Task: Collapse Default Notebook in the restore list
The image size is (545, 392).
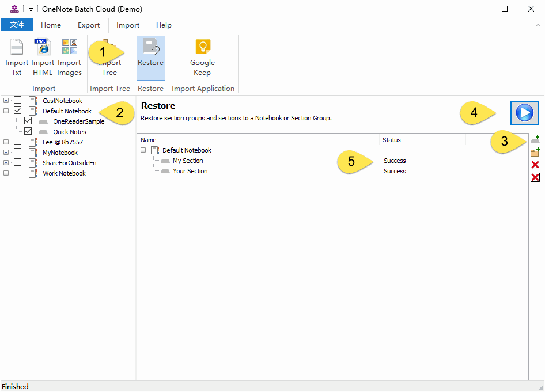Action: click(143, 150)
